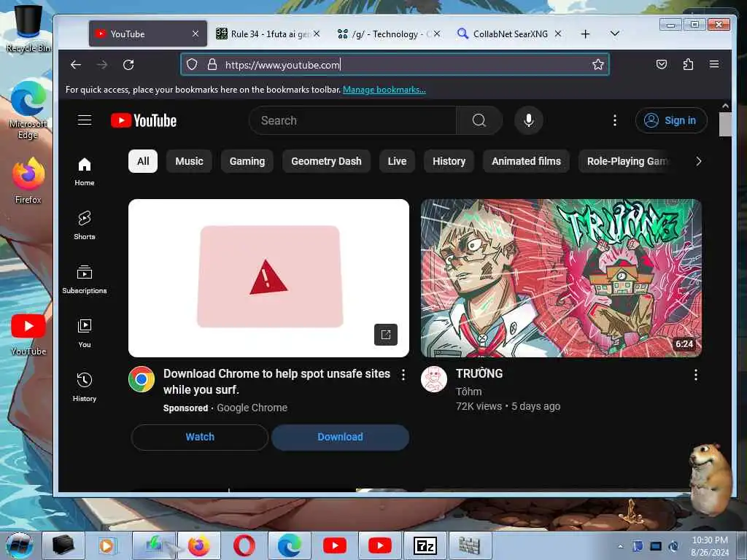Click the ad's open-in-new-window icon

[385, 334]
